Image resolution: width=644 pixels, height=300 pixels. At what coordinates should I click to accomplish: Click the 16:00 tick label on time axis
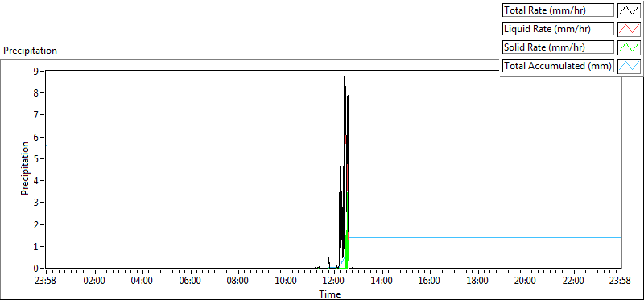click(430, 282)
